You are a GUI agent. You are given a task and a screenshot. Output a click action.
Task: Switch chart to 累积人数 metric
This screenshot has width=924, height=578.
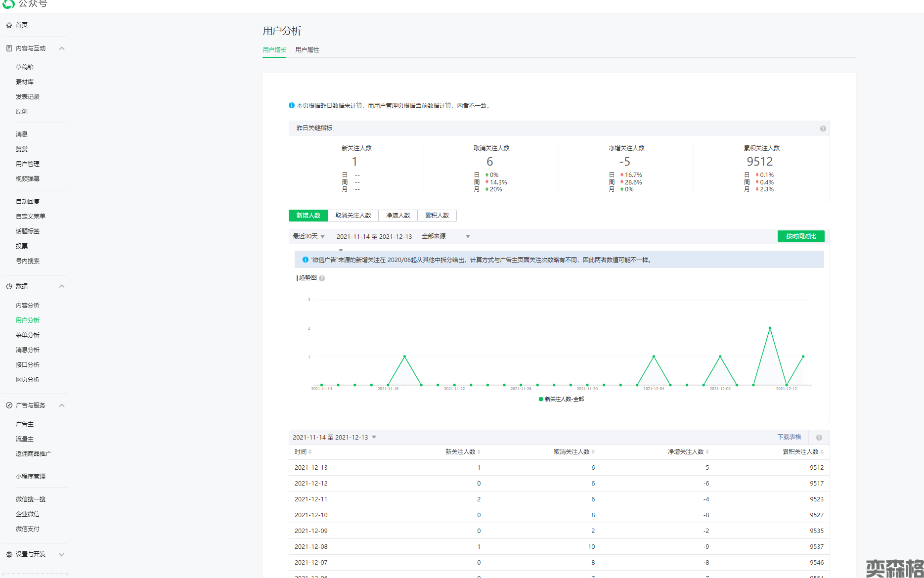pos(437,216)
